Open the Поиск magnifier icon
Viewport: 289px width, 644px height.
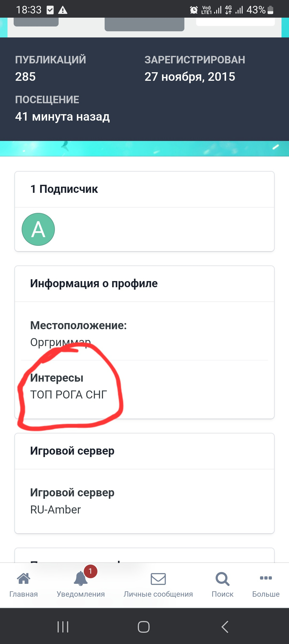pos(222,579)
